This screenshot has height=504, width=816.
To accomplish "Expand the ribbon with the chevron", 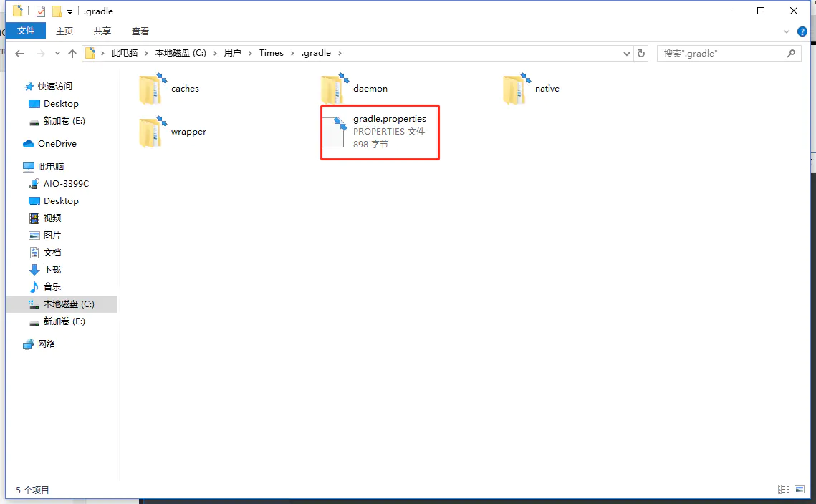I will click(x=787, y=31).
